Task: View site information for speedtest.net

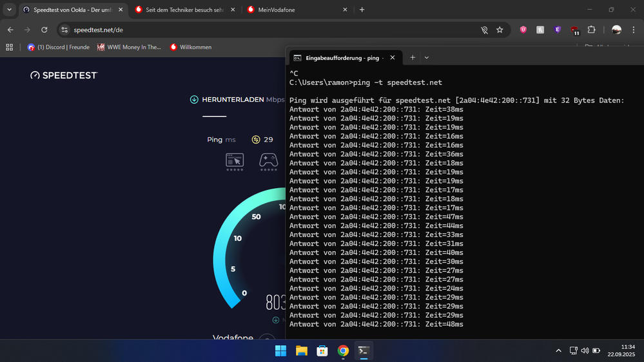Action: 64,30
